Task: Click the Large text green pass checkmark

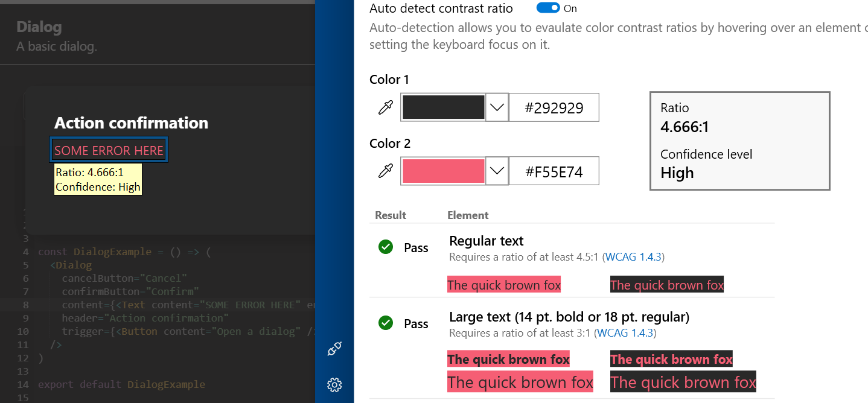Action: (x=386, y=323)
